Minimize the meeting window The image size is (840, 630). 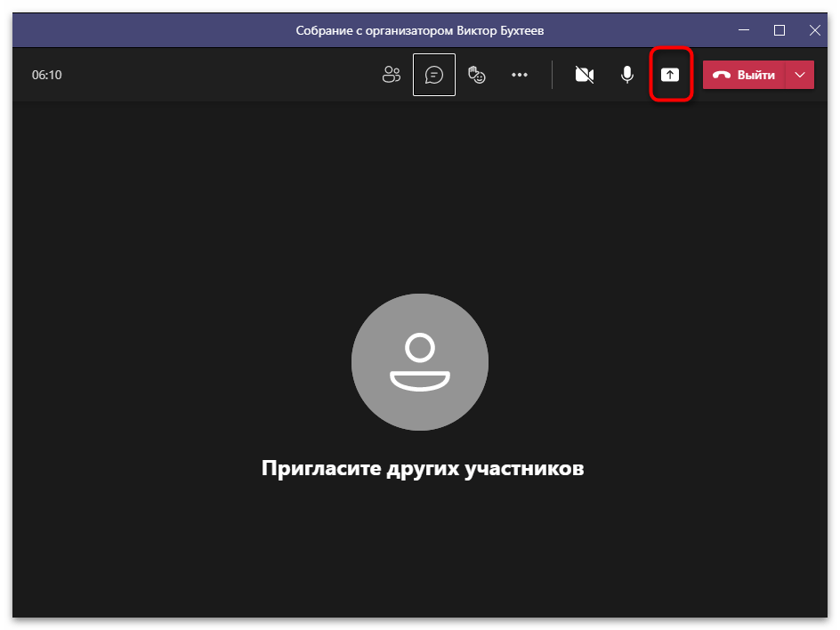pyautogui.click(x=744, y=30)
